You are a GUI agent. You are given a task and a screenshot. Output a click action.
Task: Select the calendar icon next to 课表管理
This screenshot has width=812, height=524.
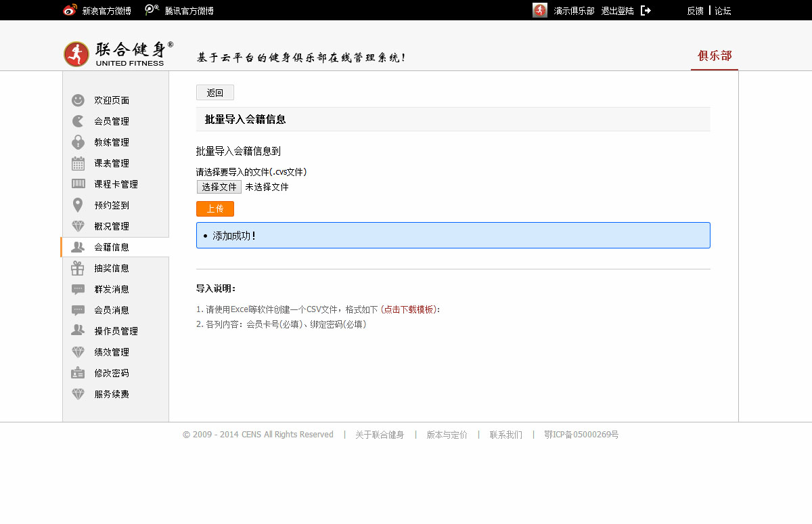click(78, 163)
